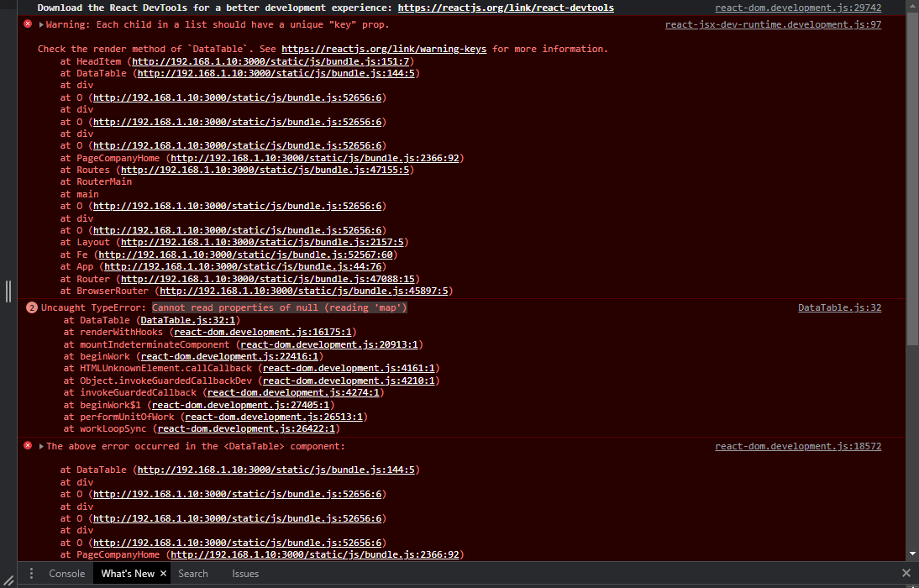This screenshot has width=919, height=588.
Task: Open source link react-dom.development.js:18572
Action: pos(798,446)
